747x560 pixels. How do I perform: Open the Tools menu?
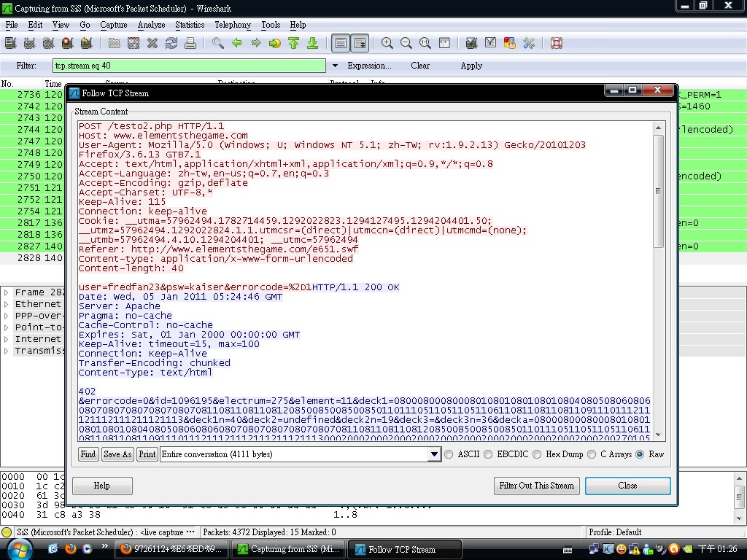click(x=271, y=25)
